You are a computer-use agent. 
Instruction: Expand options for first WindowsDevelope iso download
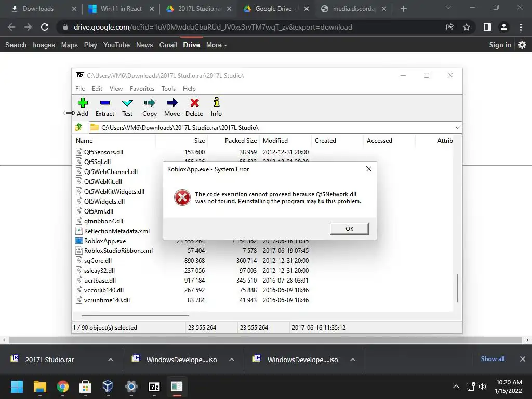(x=232, y=360)
